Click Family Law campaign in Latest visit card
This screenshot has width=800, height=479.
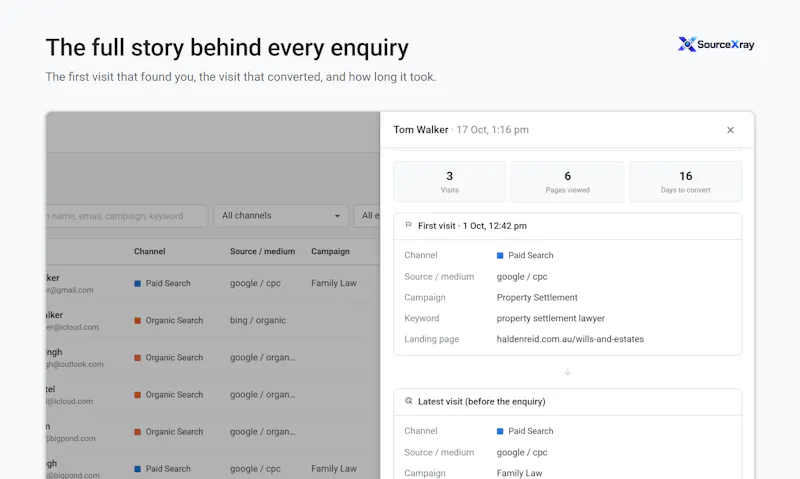click(x=519, y=473)
